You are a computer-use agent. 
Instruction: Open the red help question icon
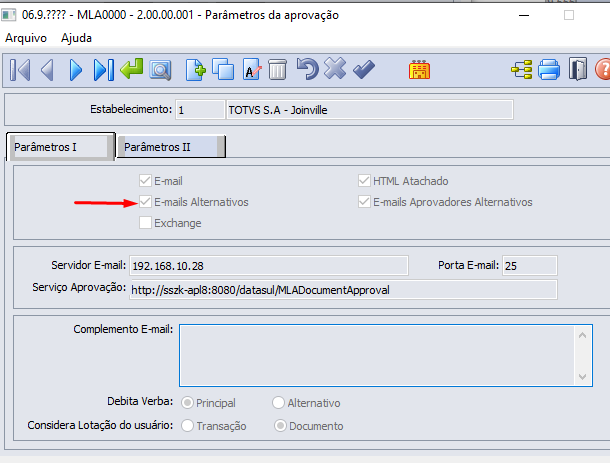[x=603, y=69]
